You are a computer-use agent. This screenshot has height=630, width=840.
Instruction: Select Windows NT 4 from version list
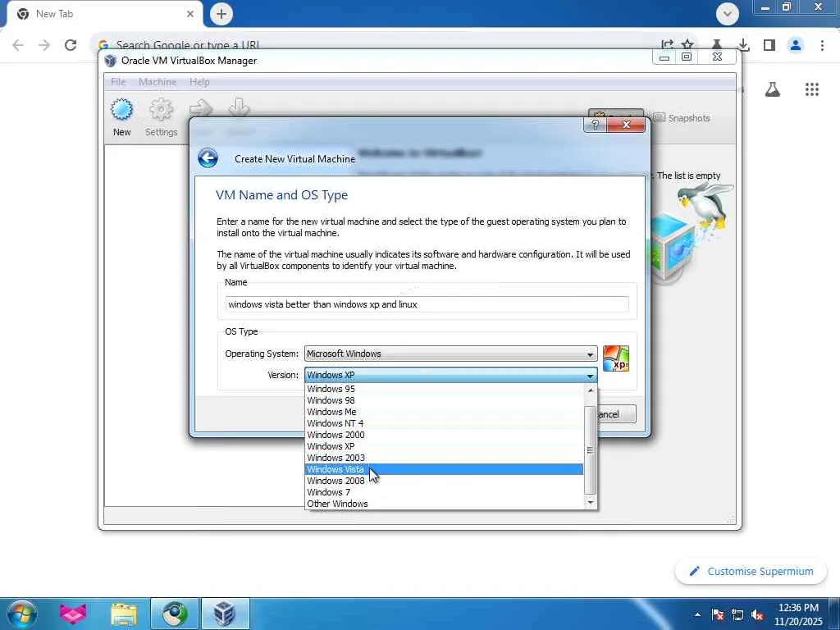[444, 423]
